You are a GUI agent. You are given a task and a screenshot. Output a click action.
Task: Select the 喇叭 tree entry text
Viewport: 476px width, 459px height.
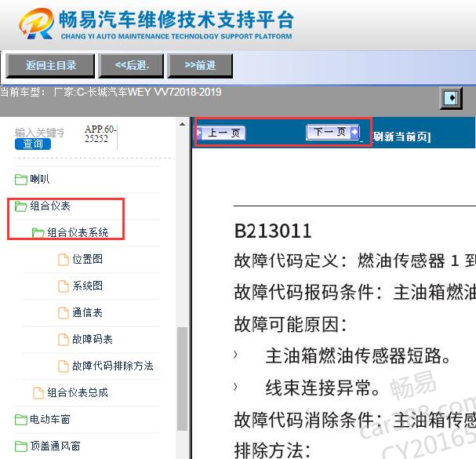pos(39,179)
